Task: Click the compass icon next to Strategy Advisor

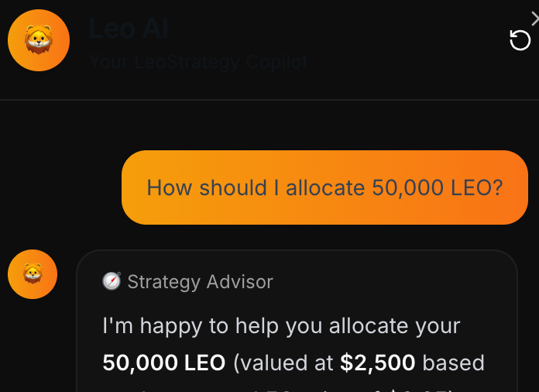Action: 112,281
